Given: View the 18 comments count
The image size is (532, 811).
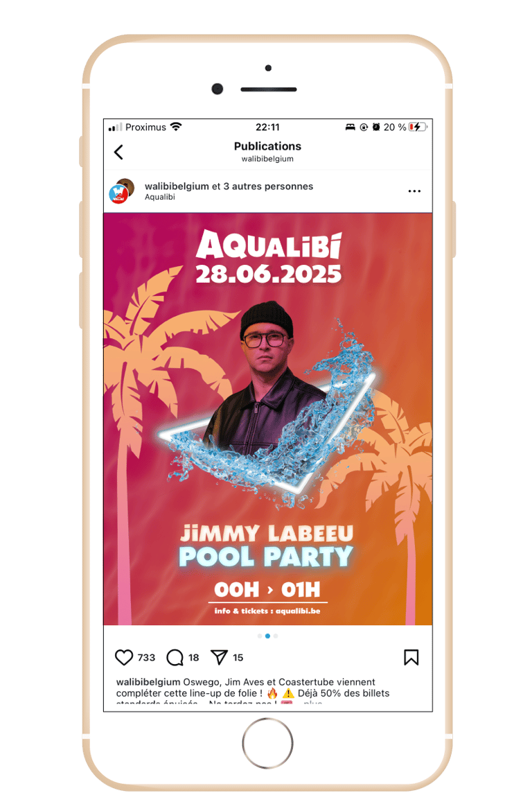Looking at the screenshot, I should pos(194,657).
